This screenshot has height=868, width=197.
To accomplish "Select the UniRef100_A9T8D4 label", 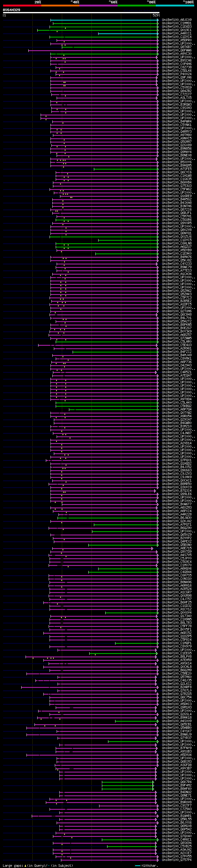I will pos(176,399).
